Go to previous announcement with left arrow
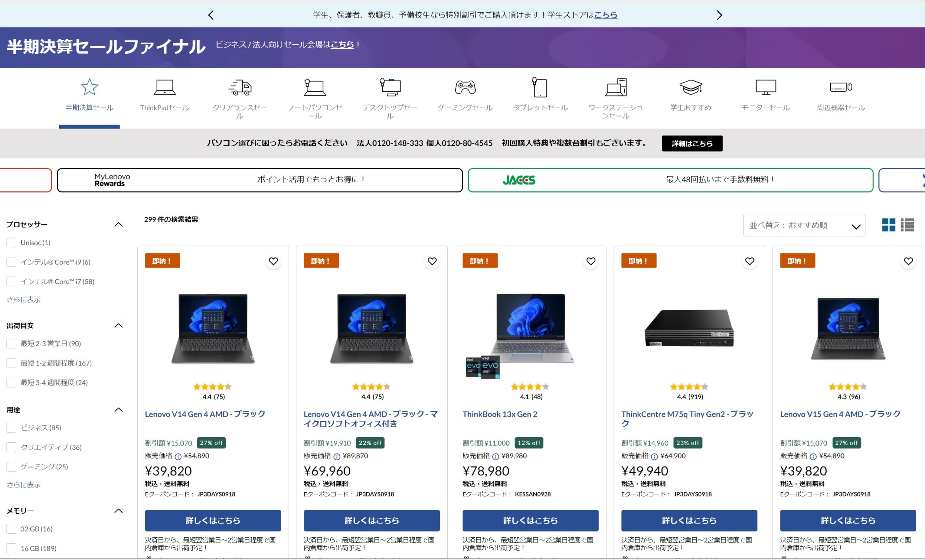 pos(211,15)
